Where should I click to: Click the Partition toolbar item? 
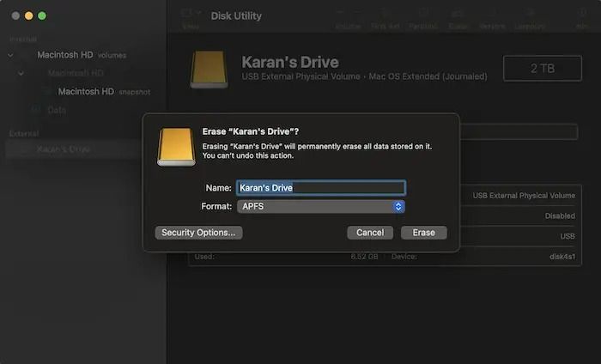pos(423,19)
